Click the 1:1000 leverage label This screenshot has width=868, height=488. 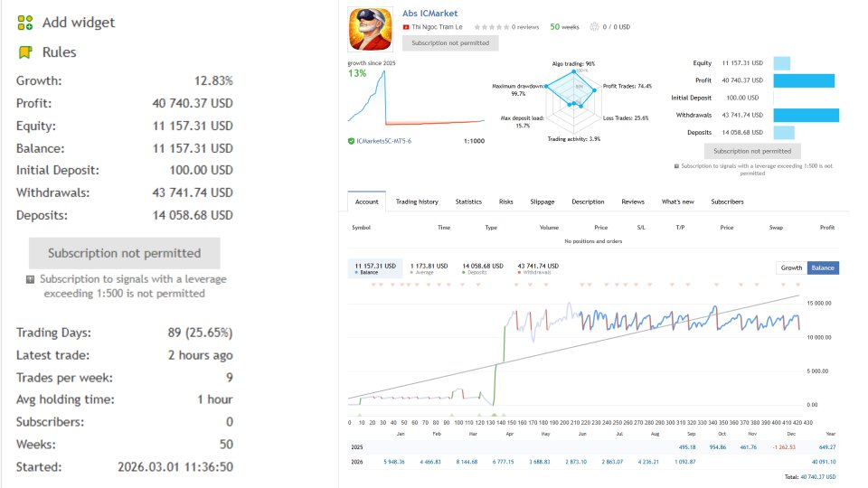(474, 141)
